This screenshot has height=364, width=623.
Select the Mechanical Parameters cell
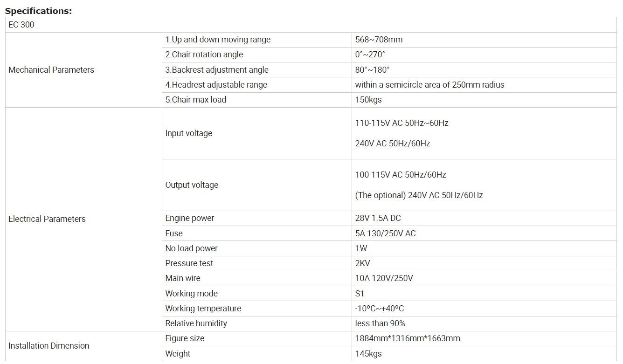point(51,70)
